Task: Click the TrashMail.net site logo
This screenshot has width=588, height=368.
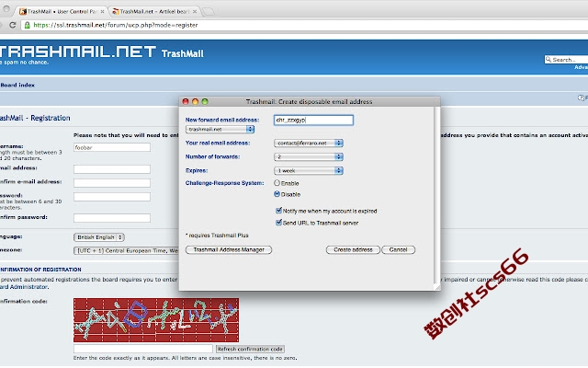Action: [x=77, y=52]
